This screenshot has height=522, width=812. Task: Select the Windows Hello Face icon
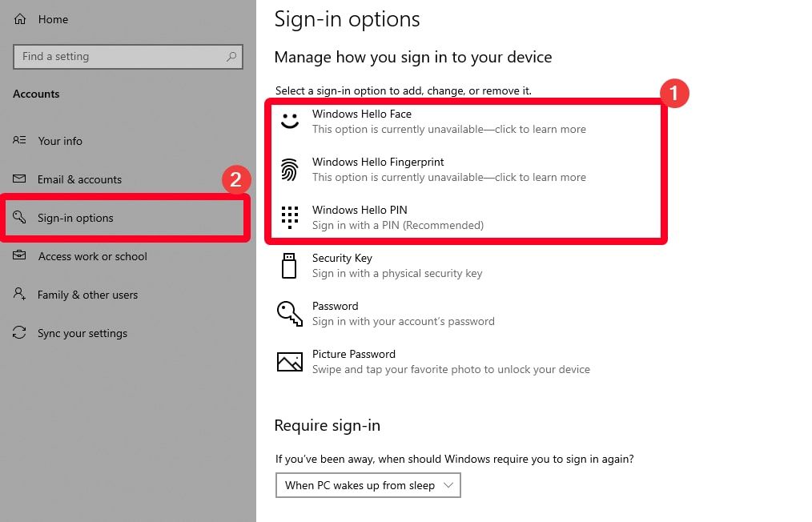[x=289, y=121]
